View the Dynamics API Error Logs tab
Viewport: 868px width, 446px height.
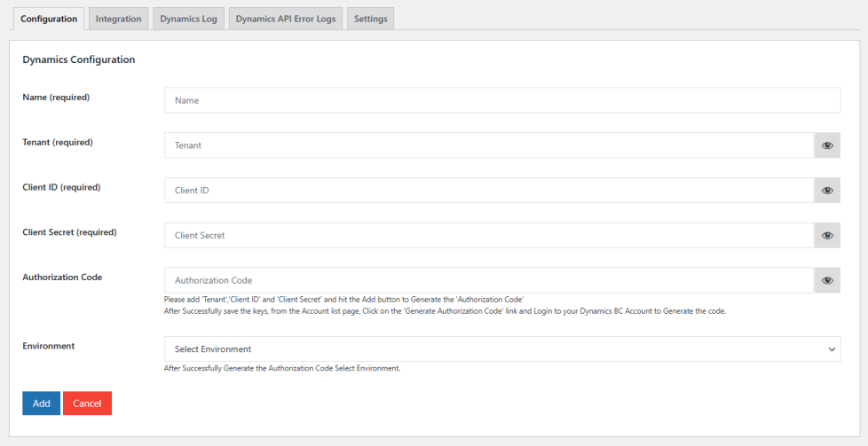click(286, 19)
